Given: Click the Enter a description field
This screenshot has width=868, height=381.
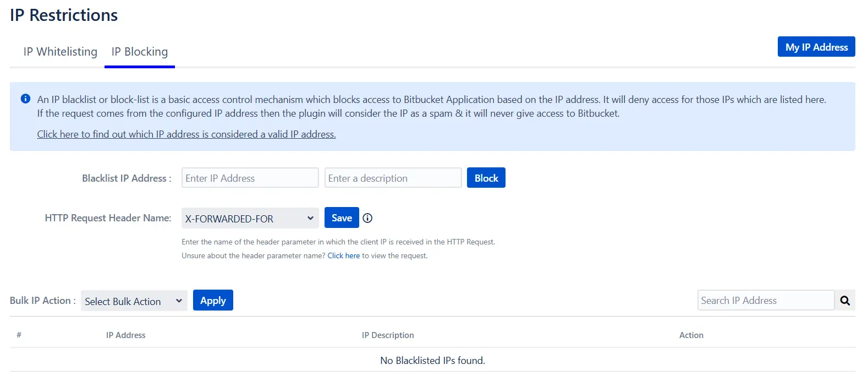Looking at the screenshot, I should point(393,177).
